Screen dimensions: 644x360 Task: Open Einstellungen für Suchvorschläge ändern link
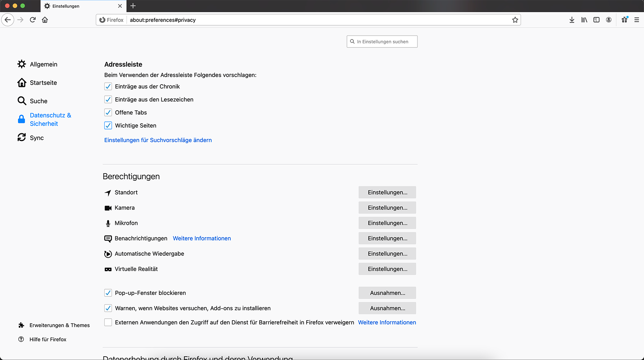click(x=158, y=140)
